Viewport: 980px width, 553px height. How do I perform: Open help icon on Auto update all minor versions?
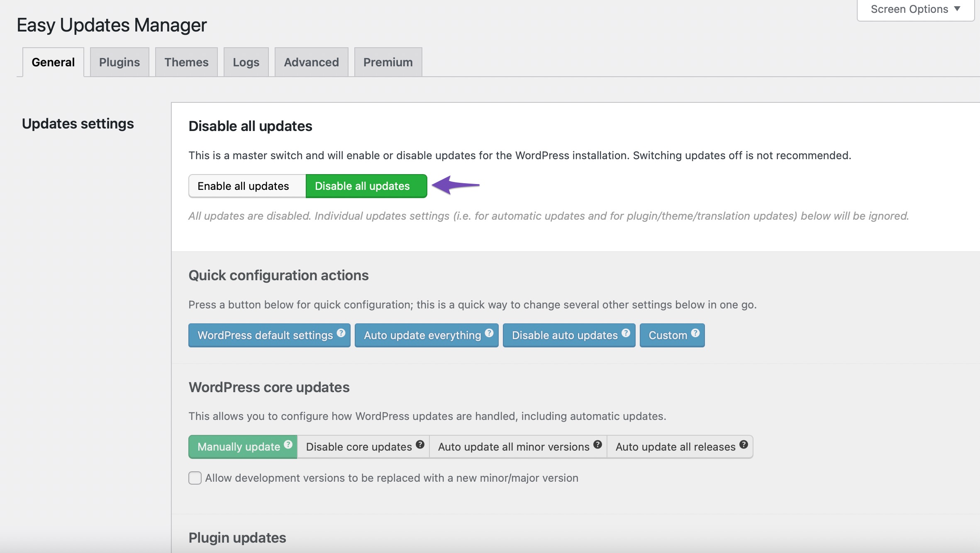[597, 444]
